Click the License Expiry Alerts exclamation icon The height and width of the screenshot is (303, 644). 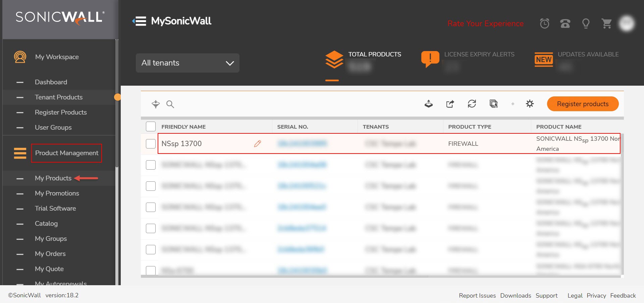[430, 59]
